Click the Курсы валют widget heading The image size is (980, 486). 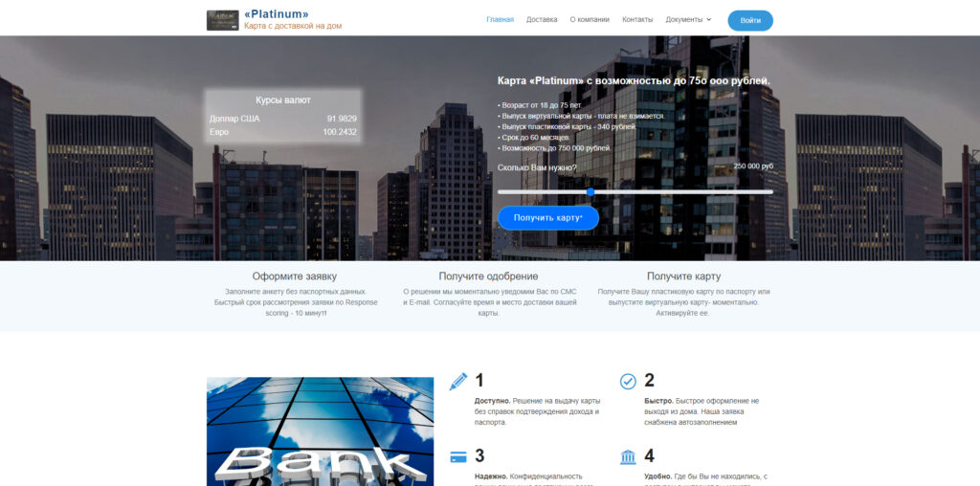(x=283, y=99)
